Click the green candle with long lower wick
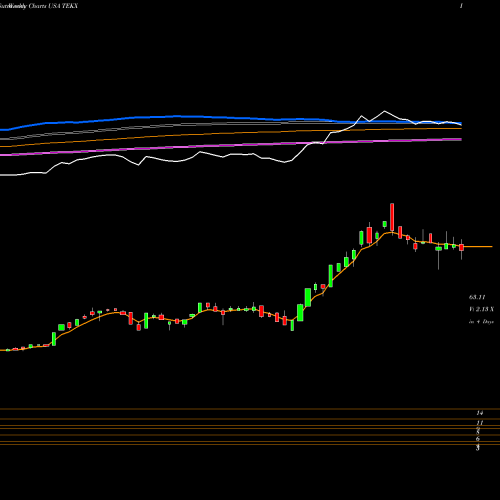The image size is (500, 500). (x=439, y=256)
